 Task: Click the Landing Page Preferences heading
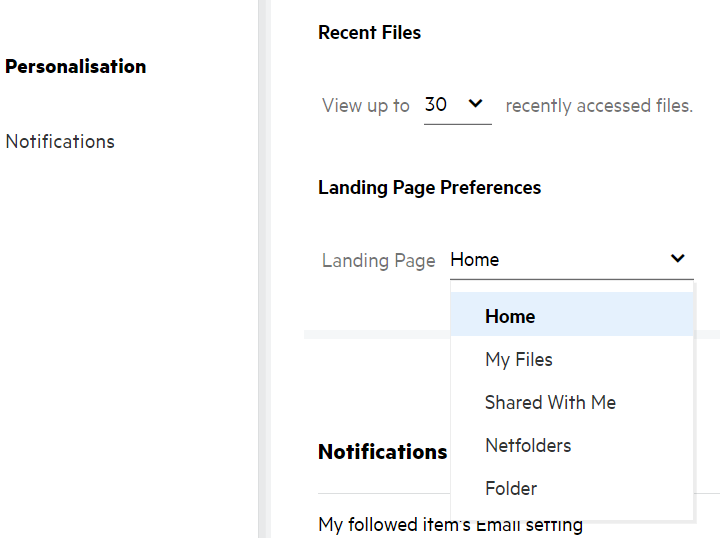[x=429, y=188]
